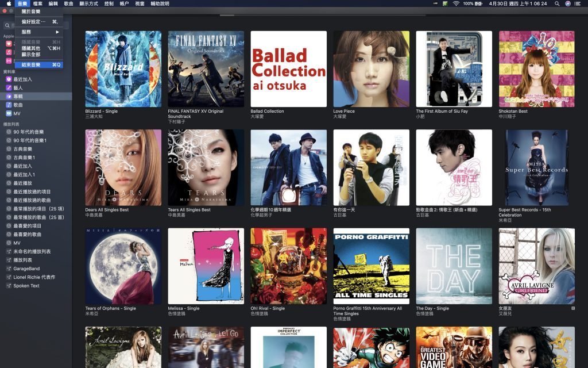Select 最常播放的歌曲 (25 首) playlist
This screenshot has width=588, height=368.
[36, 217]
